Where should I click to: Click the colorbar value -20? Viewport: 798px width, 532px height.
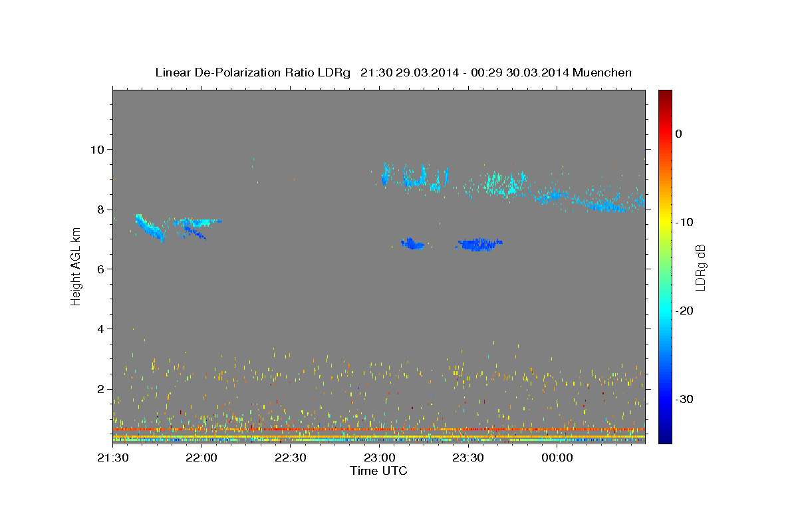point(684,311)
